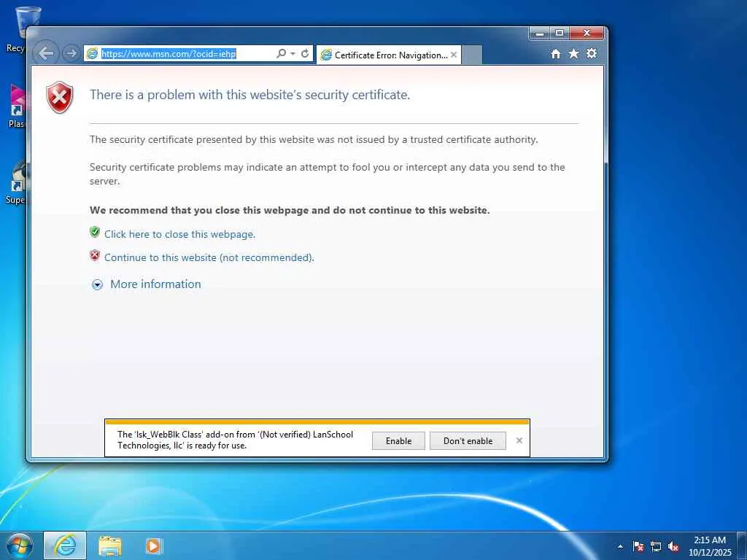Click the Forward navigation arrow
Viewport: 747px width, 560px height.
(71, 53)
